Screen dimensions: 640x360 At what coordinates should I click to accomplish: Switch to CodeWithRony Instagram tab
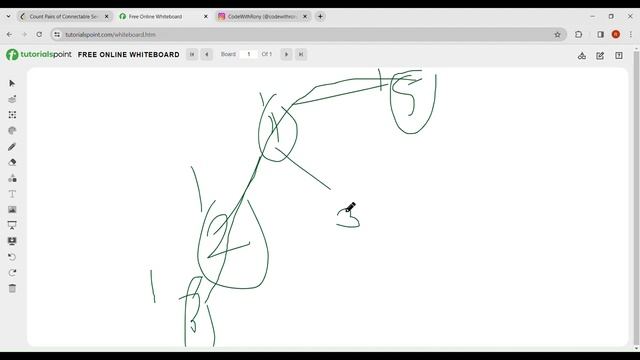pos(262,16)
